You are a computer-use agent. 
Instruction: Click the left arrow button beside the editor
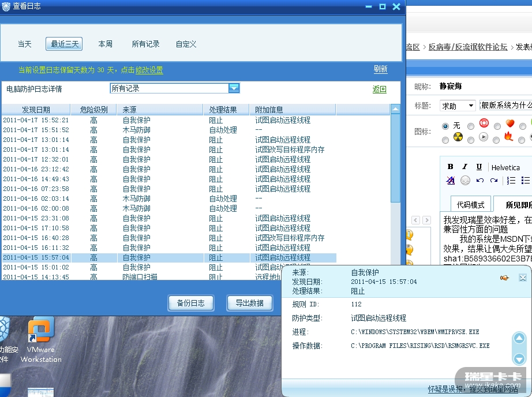[415, 220]
